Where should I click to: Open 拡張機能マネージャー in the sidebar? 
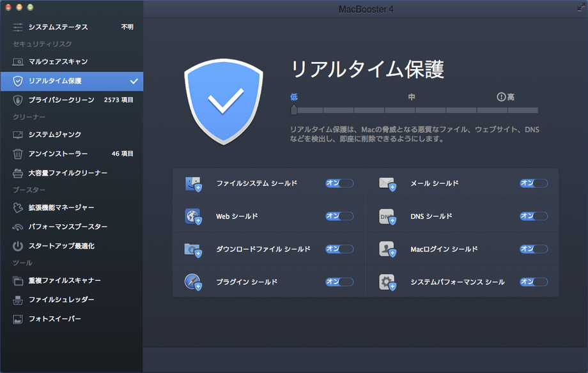[72, 208]
